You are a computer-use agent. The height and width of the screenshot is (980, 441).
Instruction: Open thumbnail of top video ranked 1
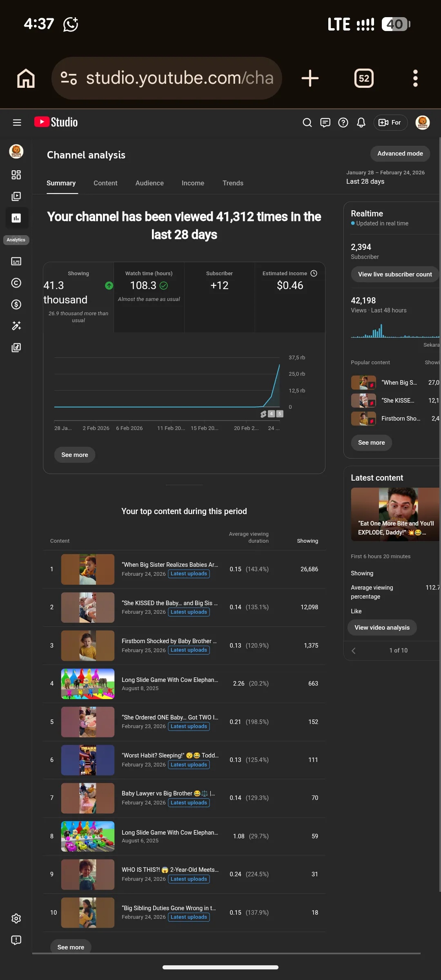(88, 569)
